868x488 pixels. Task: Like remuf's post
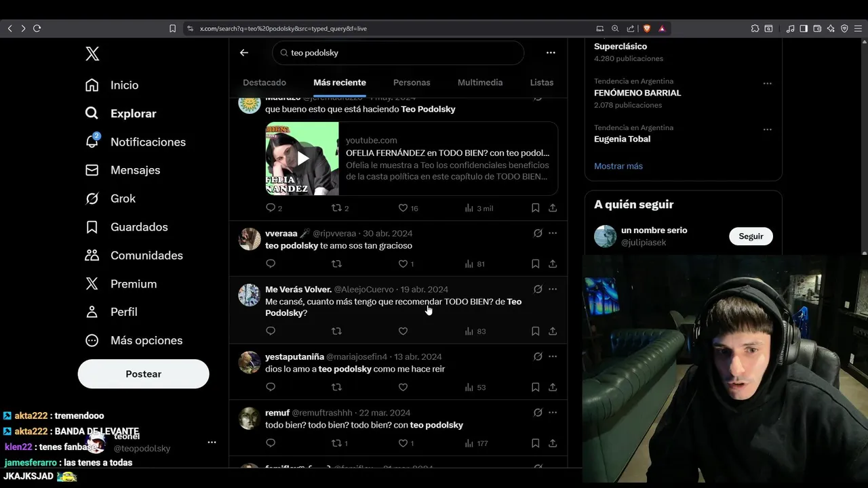pos(403,443)
